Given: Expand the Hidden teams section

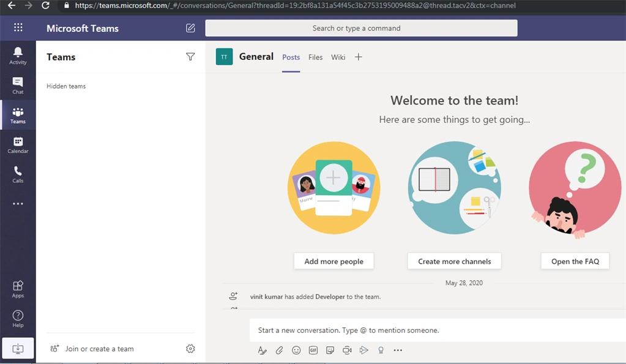Looking at the screenshot, I should [x=66, y=86].
